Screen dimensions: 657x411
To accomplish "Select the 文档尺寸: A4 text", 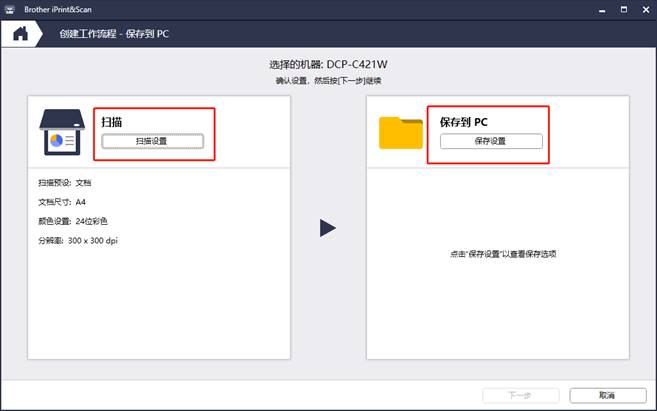I will click(x=62, y=202).
